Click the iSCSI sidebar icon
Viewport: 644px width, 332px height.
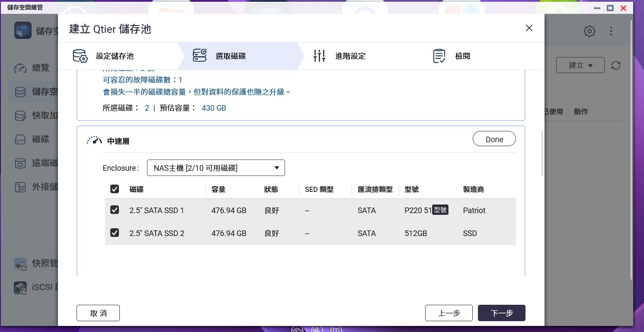click(20, 287)
